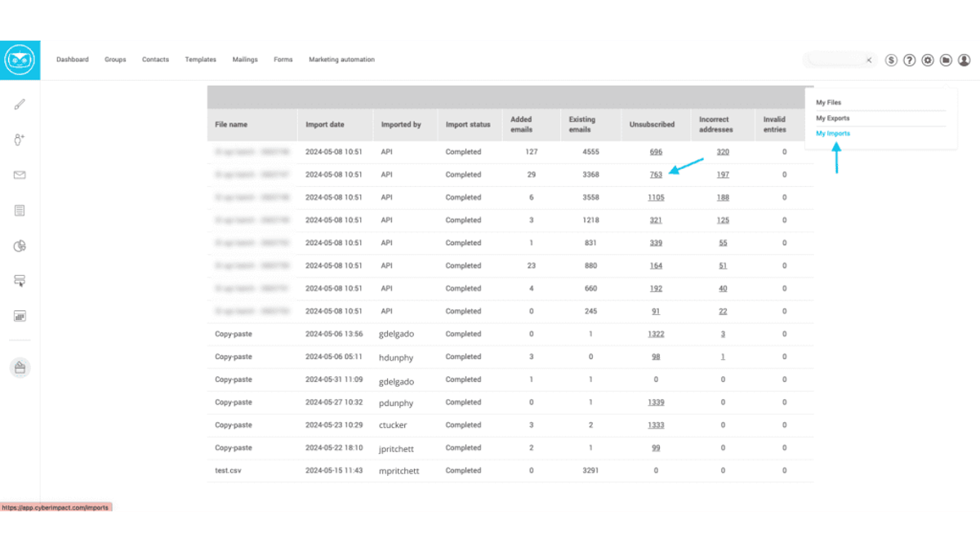The image size is (980, 551).
Task: Click the 1339 unsubscribed link
Action: (656, 402)
